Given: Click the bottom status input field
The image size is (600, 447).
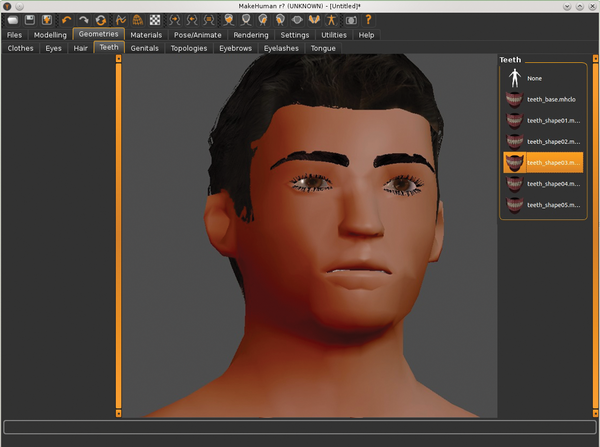Looking at the screenshot, I should [300, 427].
